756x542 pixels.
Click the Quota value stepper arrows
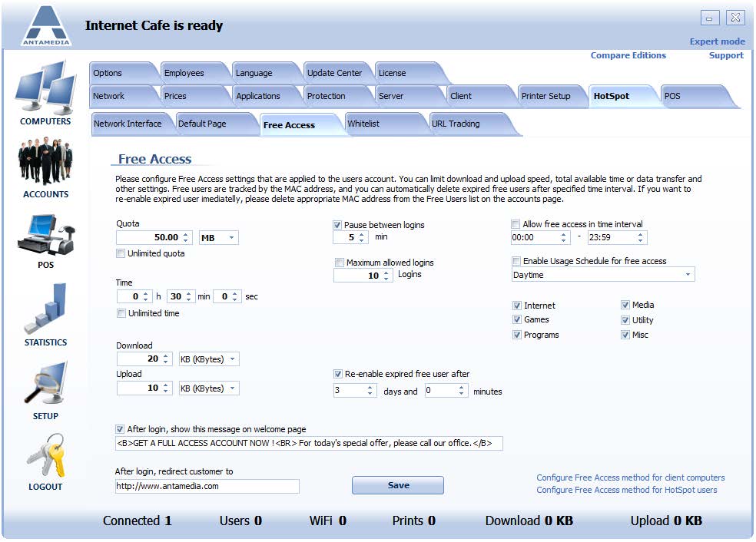click(x=186, y=237)
